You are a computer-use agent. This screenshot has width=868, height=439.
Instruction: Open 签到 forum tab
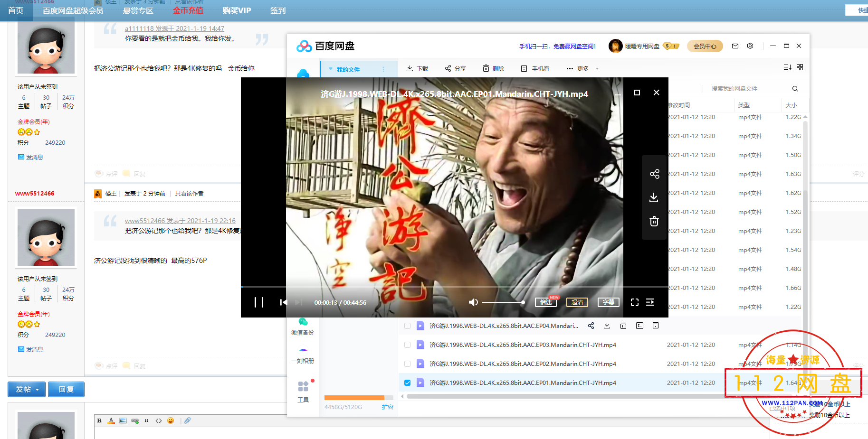pyautogui.click(x=278, y=10)
